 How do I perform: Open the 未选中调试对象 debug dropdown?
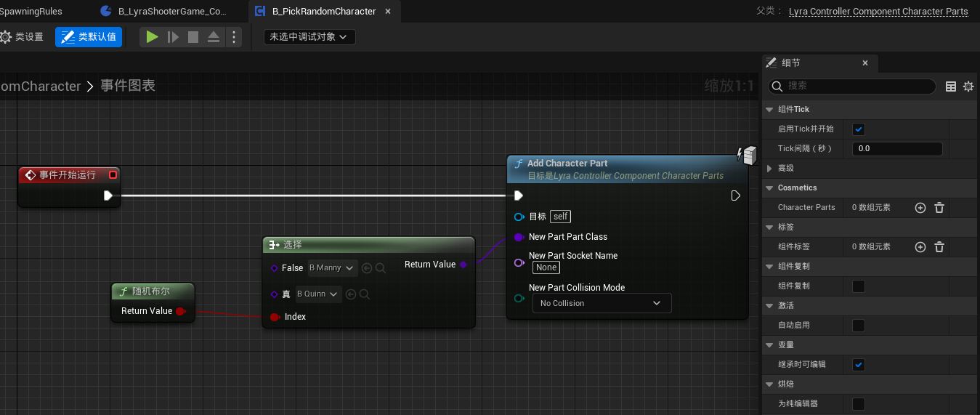pos(309,37)
